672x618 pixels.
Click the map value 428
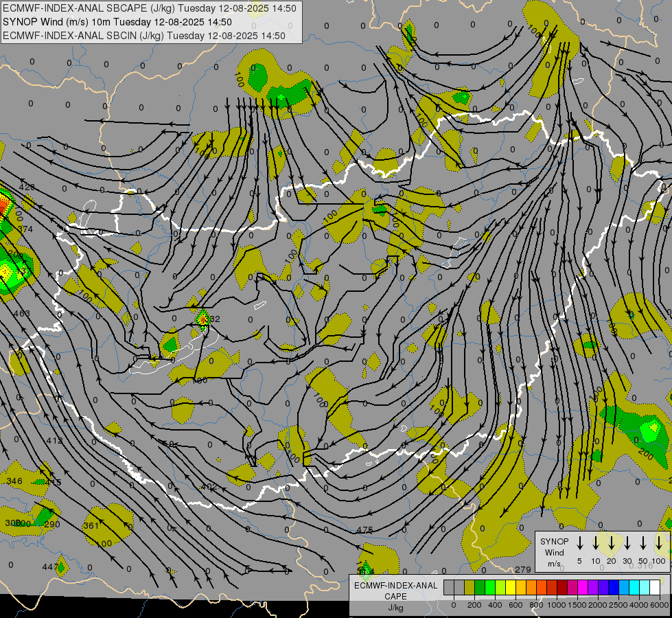point(27,187)
